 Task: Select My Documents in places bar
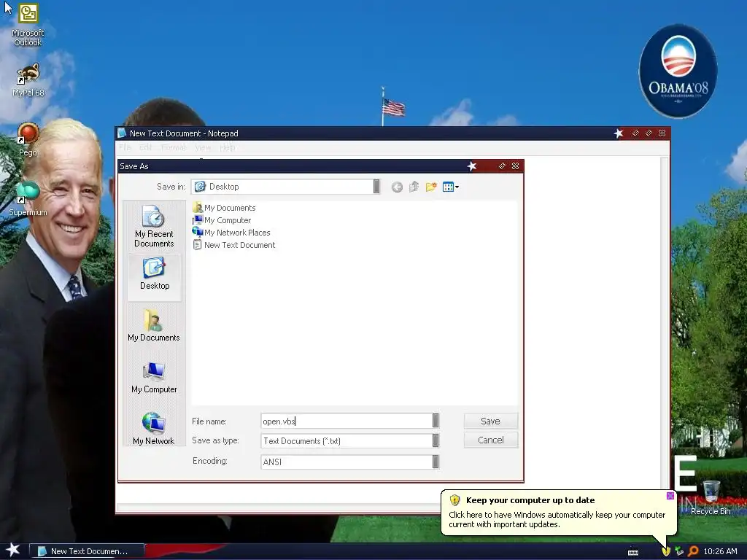pos(154,326)
